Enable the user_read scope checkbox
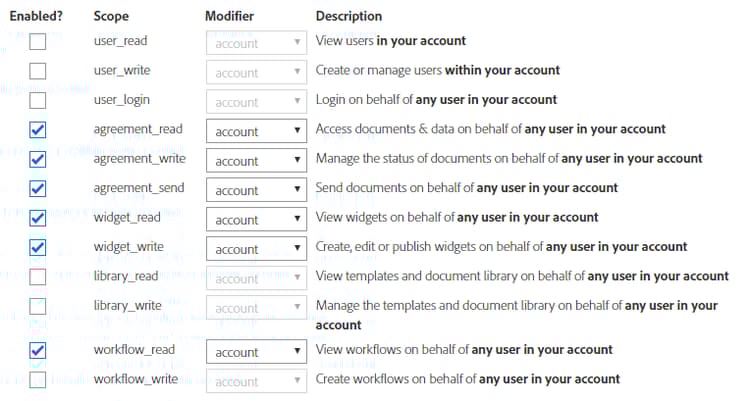Screen dimensions: 750x401 pos(37,42)
